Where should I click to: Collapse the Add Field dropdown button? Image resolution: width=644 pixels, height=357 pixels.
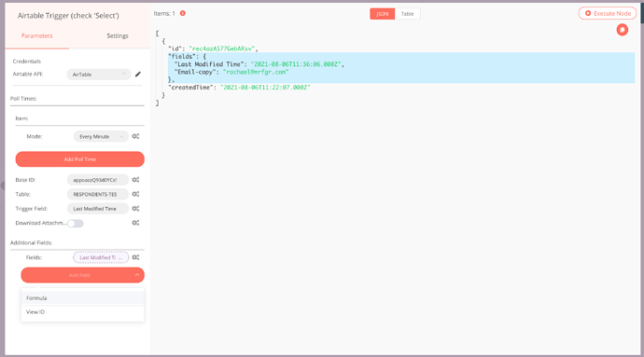(82, 275)
